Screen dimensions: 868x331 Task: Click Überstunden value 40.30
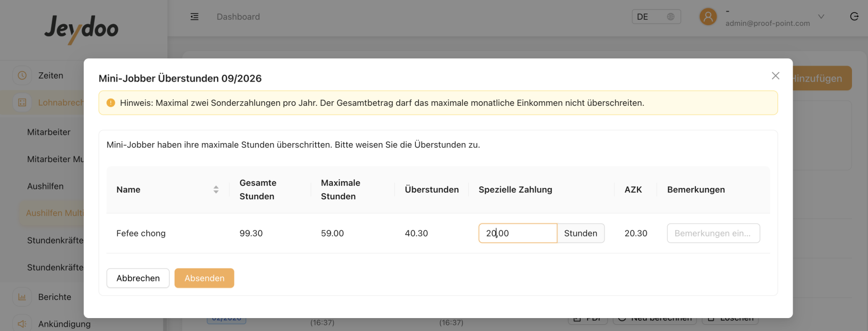coord(416,233)
